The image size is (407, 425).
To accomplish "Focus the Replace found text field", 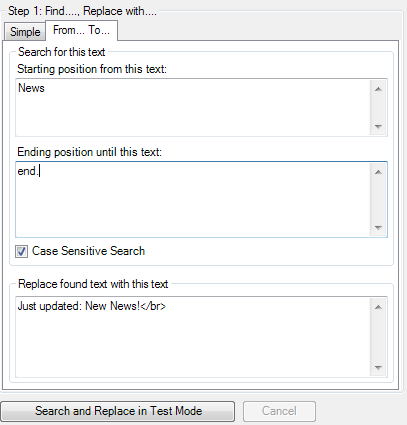I will 193,337.
